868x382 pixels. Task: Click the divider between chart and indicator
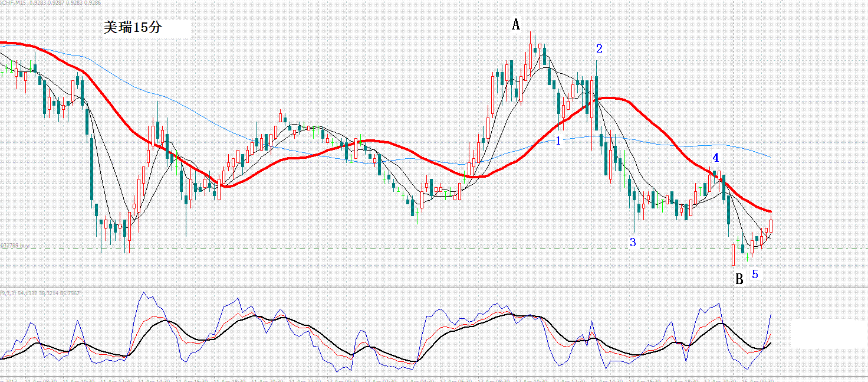[x=434, y=288]
